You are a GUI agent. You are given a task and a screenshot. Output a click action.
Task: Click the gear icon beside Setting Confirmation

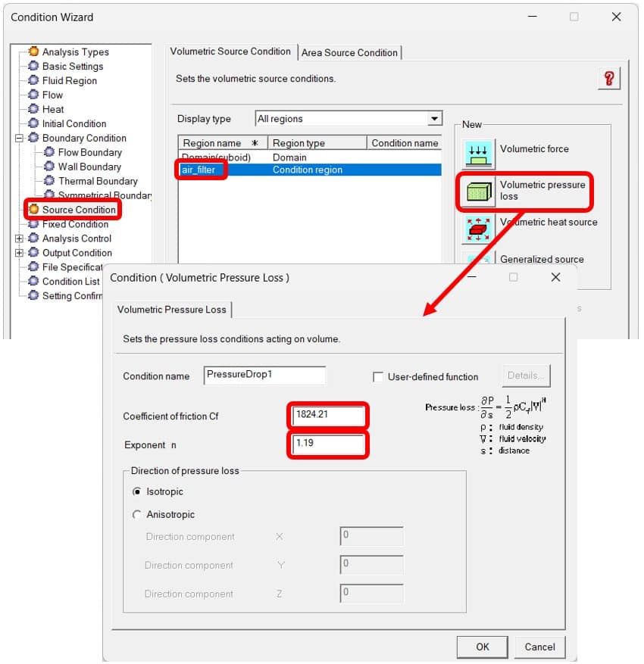33,295
